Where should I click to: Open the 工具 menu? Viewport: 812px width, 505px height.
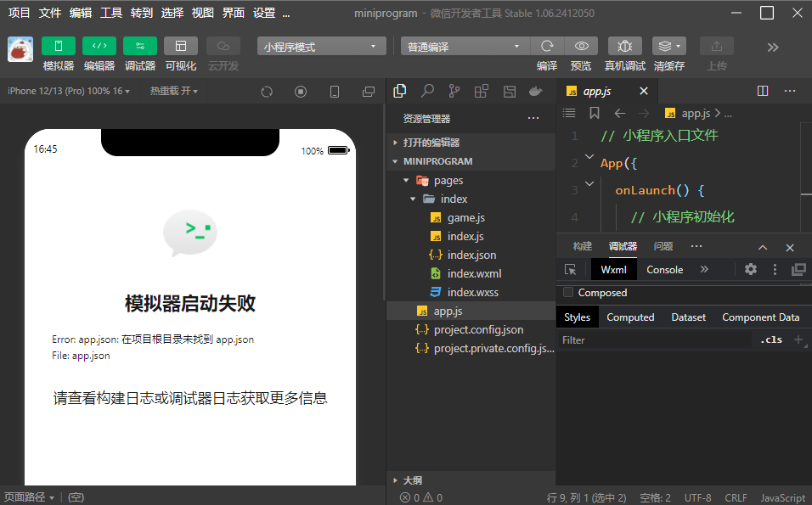(110, 13)
